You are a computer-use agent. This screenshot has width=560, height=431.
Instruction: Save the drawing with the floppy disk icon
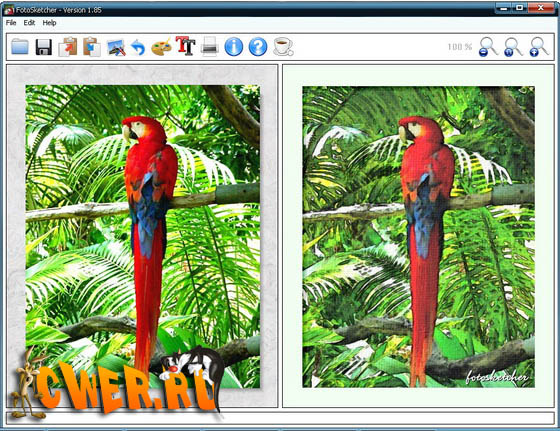click(x=44, y=47)
